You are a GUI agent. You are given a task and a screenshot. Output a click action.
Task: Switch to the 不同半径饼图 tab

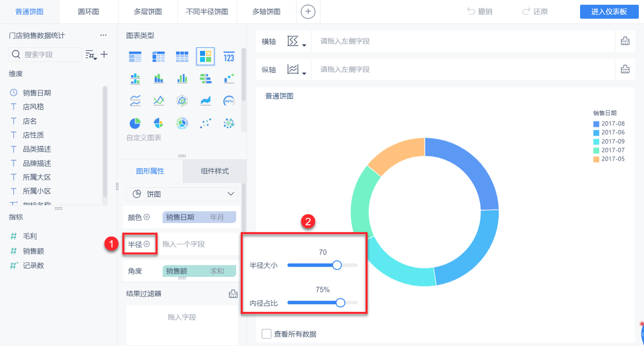pos(207,11)
